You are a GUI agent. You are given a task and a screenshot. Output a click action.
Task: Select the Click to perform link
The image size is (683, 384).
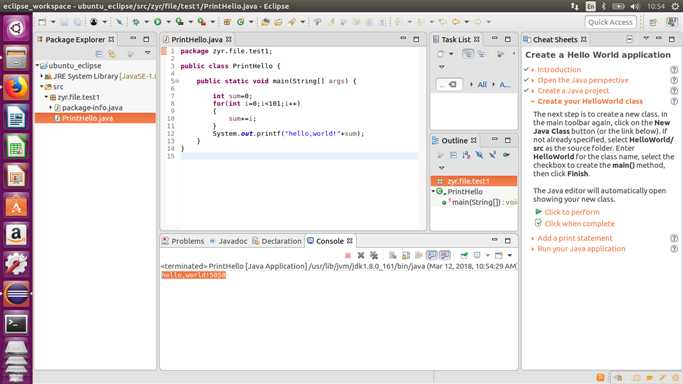pos(571,212)
